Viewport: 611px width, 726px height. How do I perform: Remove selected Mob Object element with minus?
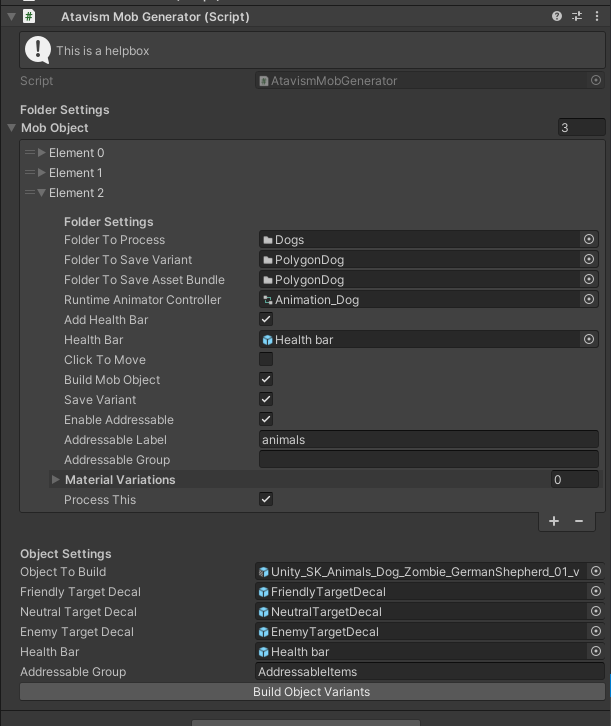pyautogui.click(x=578, y=521)
